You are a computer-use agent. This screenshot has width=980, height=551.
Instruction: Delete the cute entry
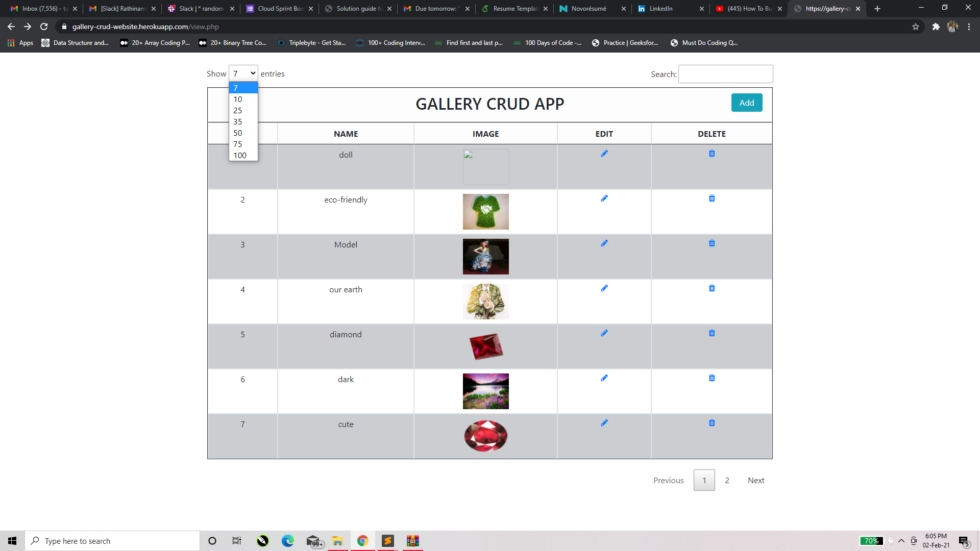coord(712,422)
